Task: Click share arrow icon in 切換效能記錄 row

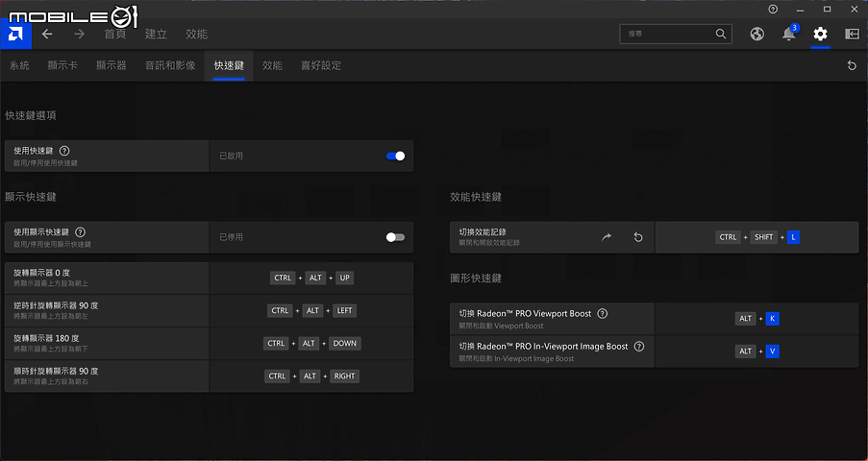Action: tap(607, 237)
